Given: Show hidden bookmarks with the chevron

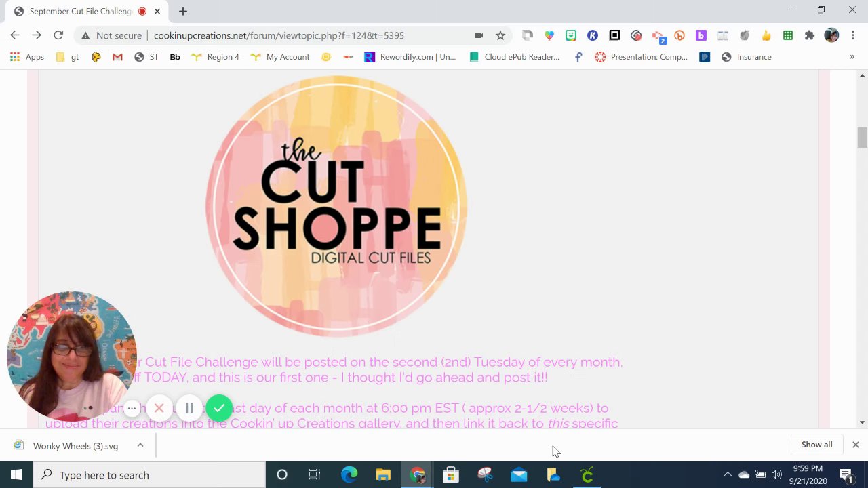Looking at the screenshot, I should pos(852,57).
